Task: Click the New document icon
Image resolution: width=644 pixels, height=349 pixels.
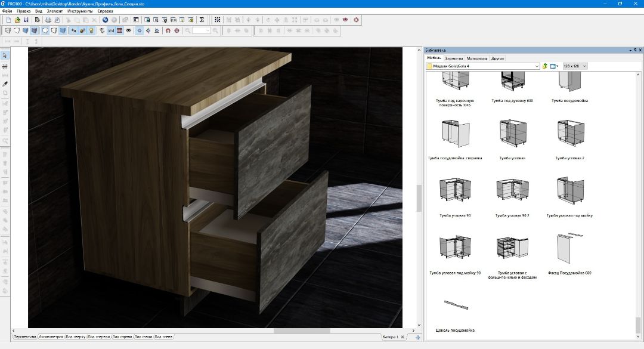Action: [8, 20]
